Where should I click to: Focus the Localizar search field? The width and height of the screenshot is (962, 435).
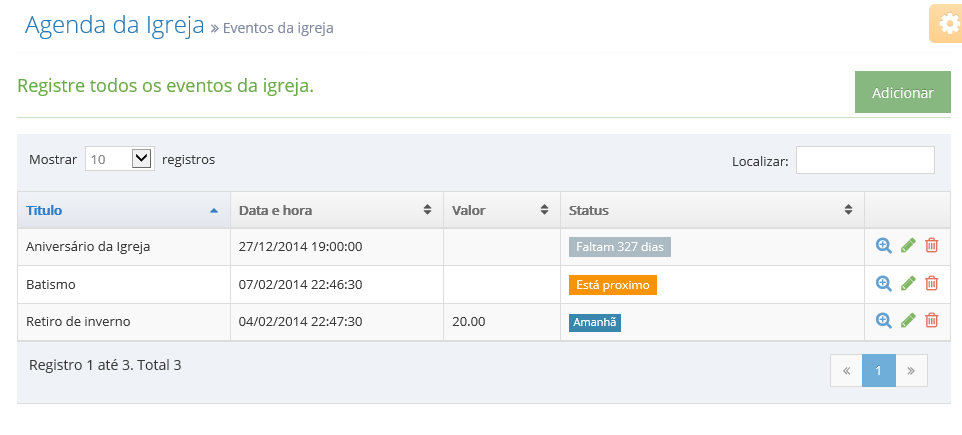click(x=865, y=160)
